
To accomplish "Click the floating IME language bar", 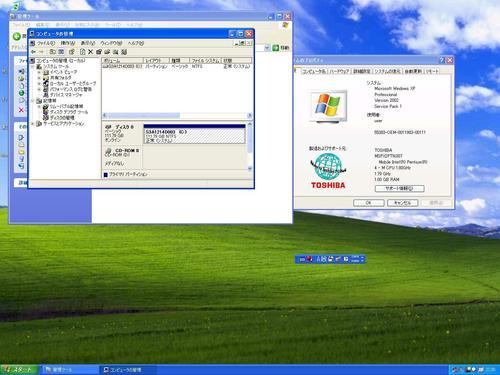I will coord(330,259).
